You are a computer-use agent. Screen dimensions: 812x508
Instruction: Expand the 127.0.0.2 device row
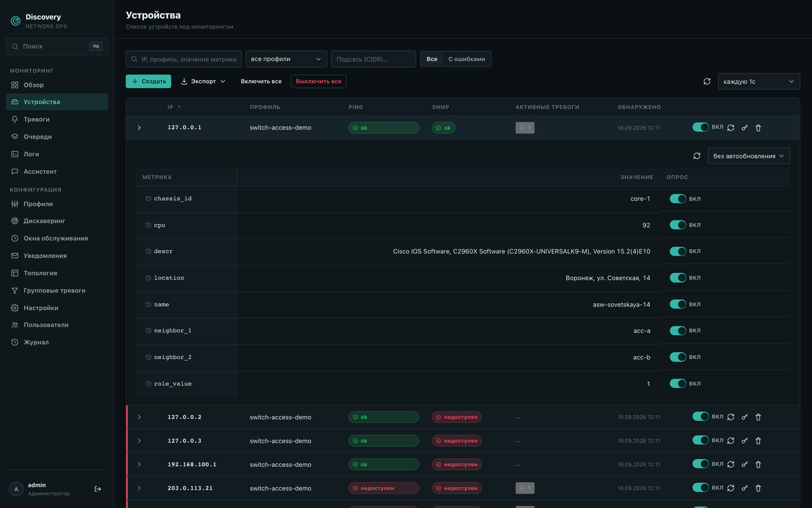(139, 417)
